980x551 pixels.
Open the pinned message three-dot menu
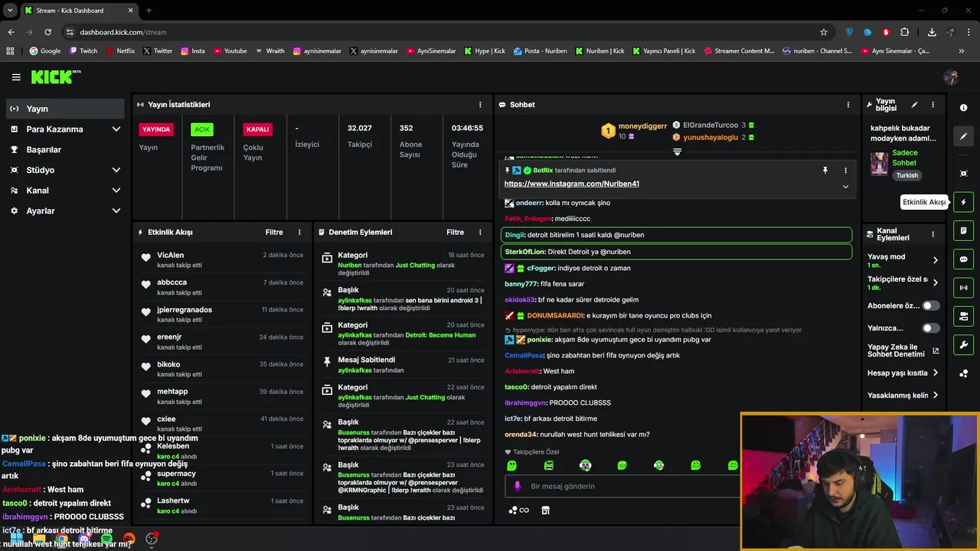[845, 171]
